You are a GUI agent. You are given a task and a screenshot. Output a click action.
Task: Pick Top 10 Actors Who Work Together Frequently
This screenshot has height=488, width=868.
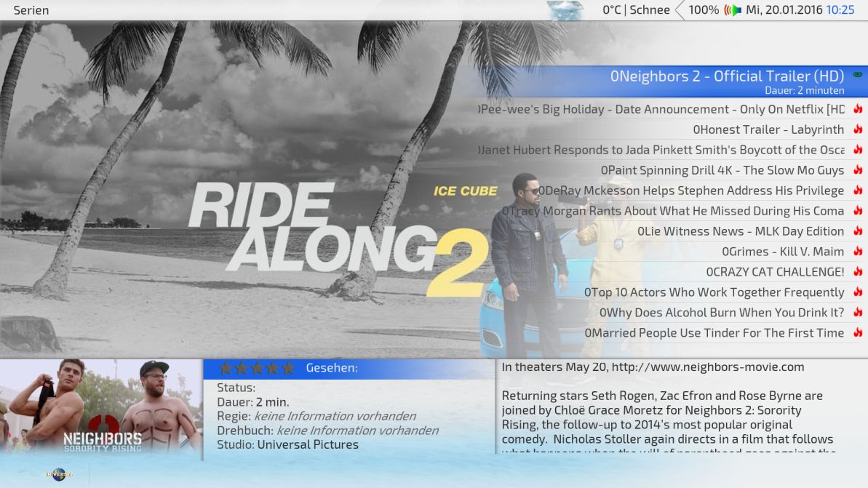pos(714,292)
